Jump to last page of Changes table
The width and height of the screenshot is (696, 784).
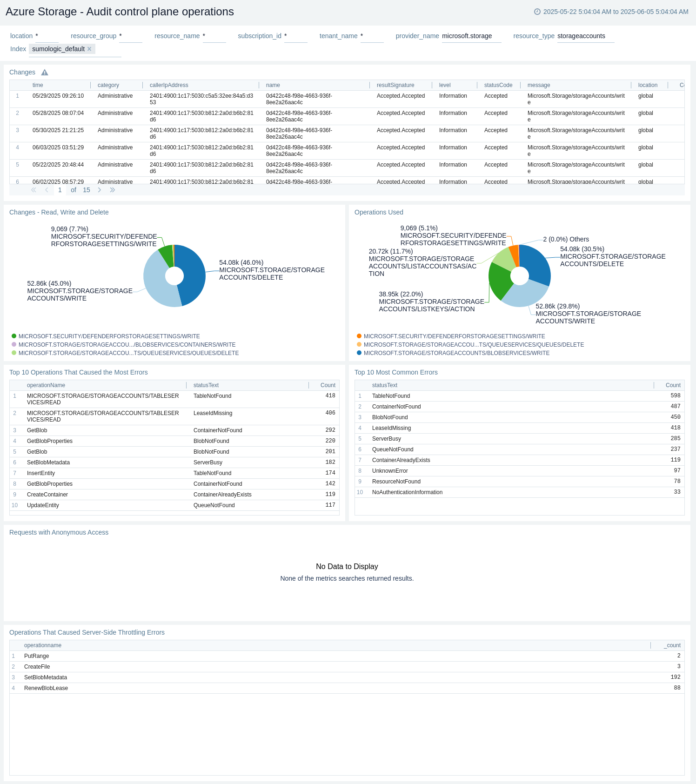(113, 190)
